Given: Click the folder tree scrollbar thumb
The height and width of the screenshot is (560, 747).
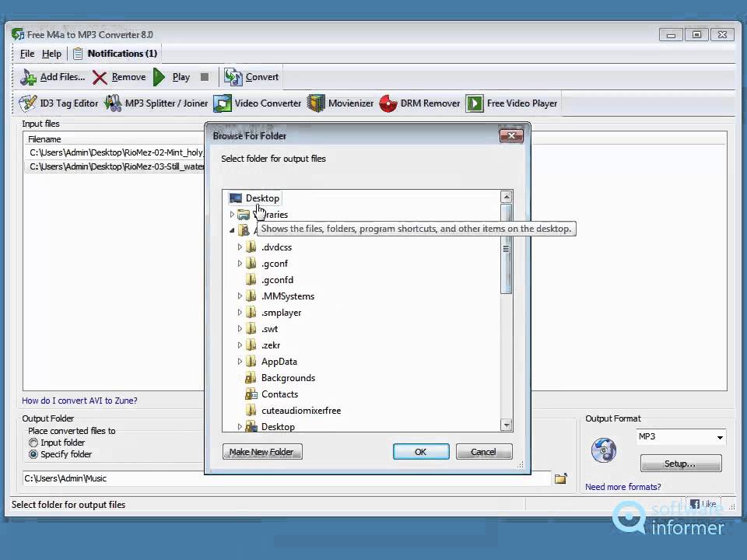Looking at the screenshot, I should [506, 249].
